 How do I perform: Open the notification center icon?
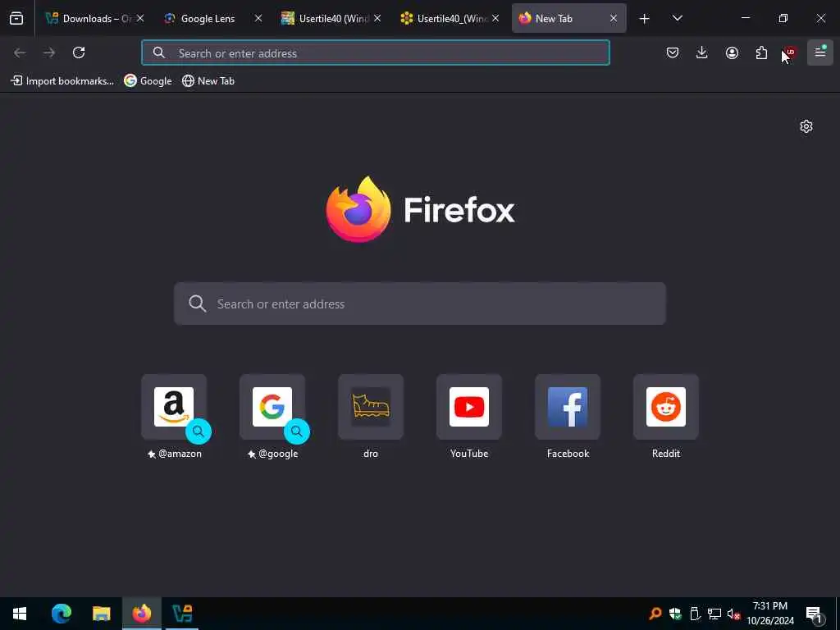point(815,614)
